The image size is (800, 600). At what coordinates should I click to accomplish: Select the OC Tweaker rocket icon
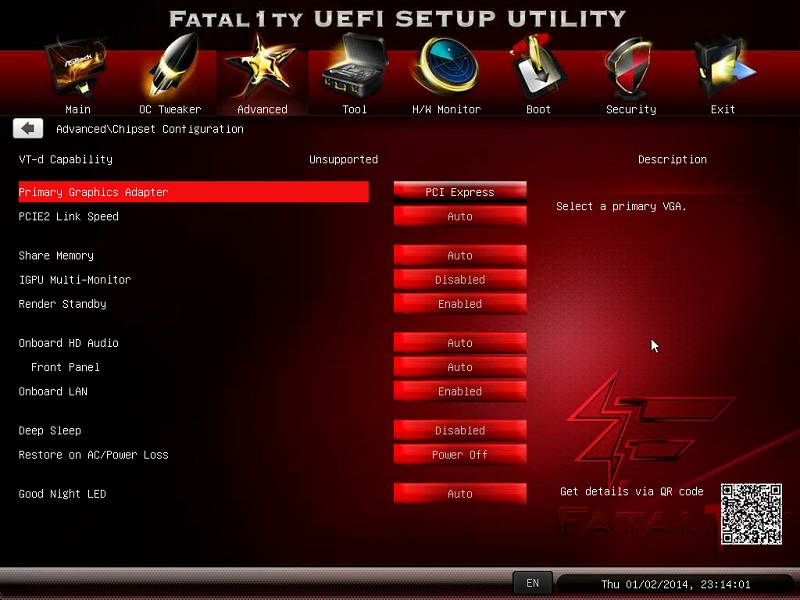tap(174, 66)
